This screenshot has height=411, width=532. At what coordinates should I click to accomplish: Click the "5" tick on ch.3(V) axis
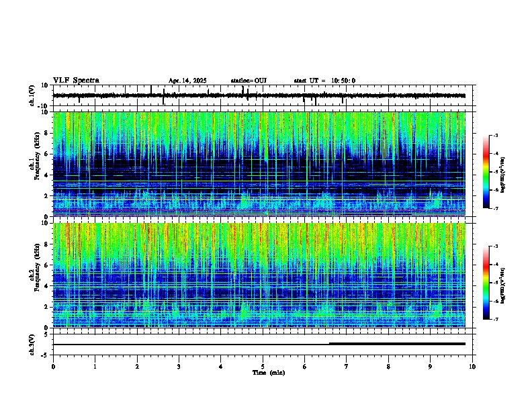point(46,334)
